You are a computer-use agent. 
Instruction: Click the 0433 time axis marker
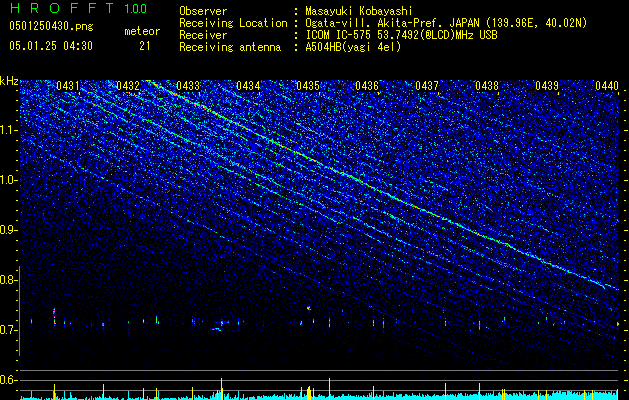188,86
